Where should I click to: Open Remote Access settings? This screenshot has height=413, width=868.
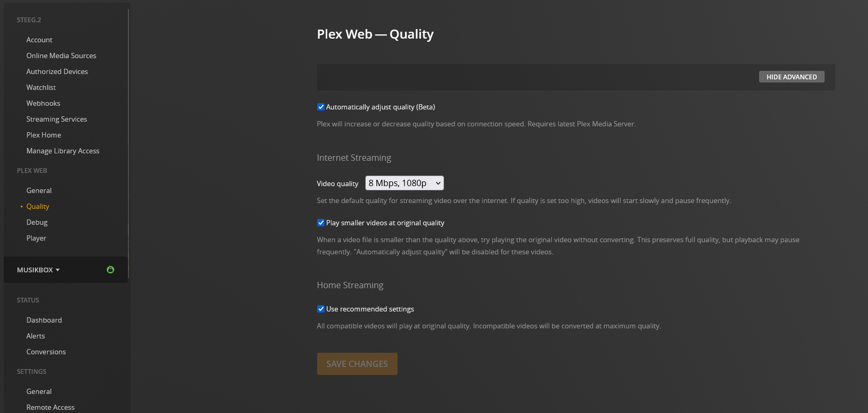click(x=51, y=407)
